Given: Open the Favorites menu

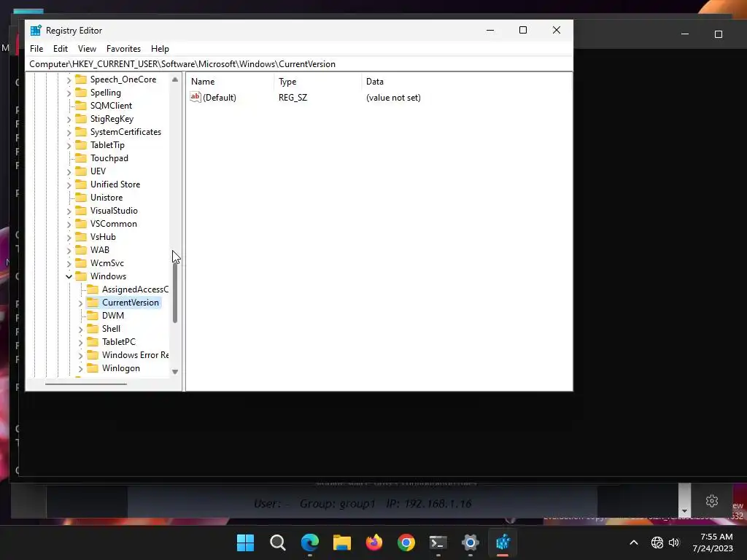Looking at the screenshot, I should pos(123,49).
